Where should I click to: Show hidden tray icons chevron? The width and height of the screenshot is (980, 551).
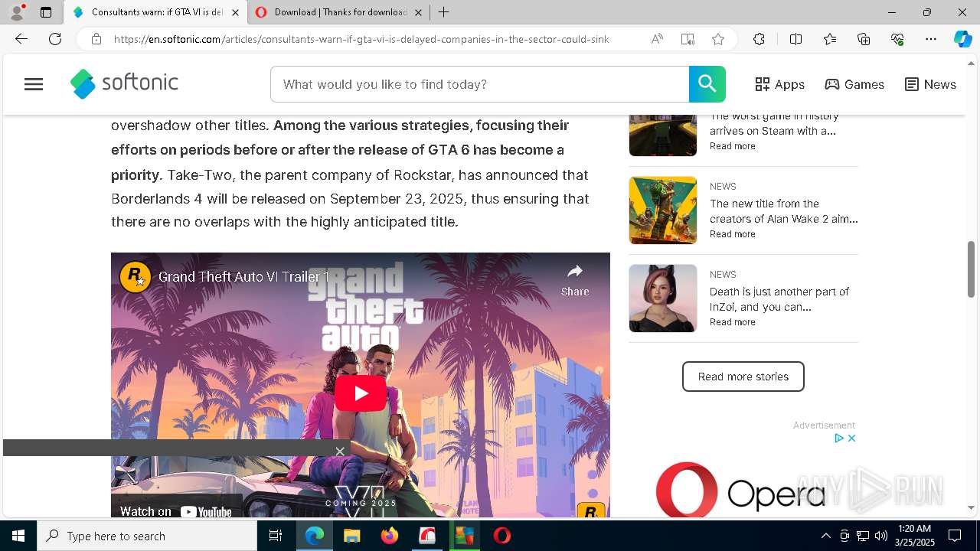click(825, 536)
